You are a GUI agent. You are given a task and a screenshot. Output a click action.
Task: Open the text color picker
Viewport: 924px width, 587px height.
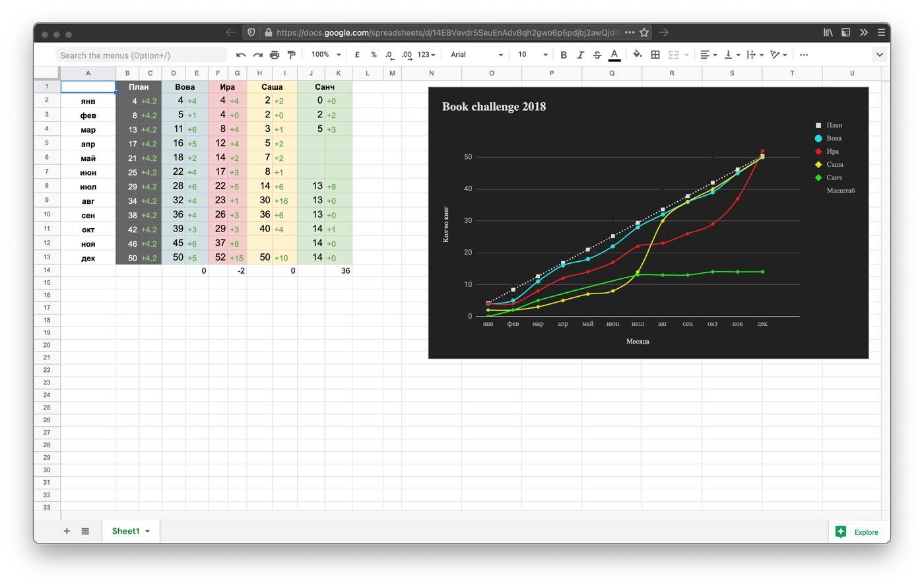click(x=614, y=55)
